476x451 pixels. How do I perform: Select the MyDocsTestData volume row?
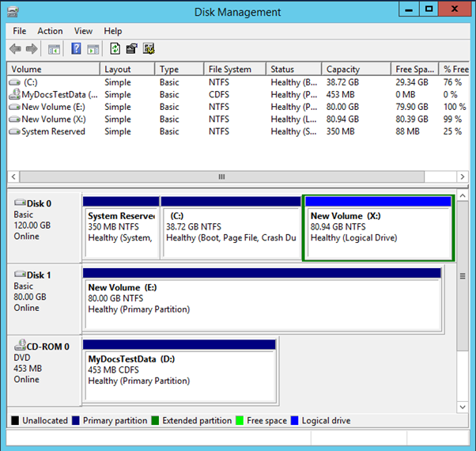[238, 94]
